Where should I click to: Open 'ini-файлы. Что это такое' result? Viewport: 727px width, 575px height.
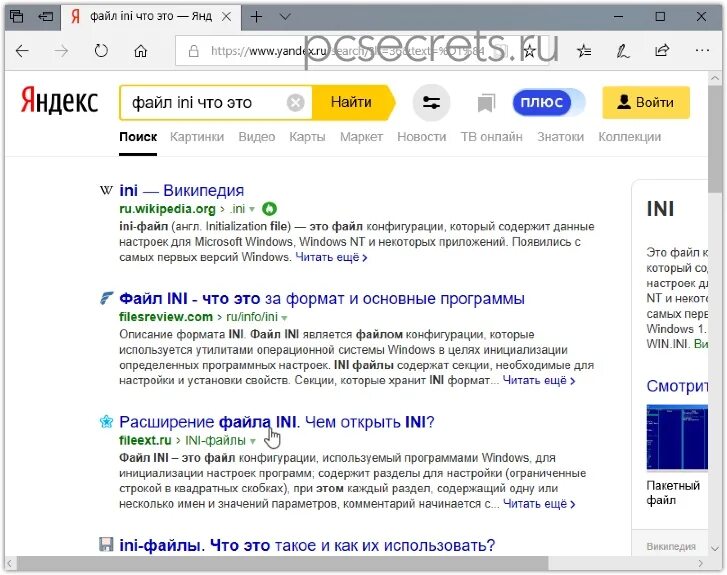coord(307,545)
